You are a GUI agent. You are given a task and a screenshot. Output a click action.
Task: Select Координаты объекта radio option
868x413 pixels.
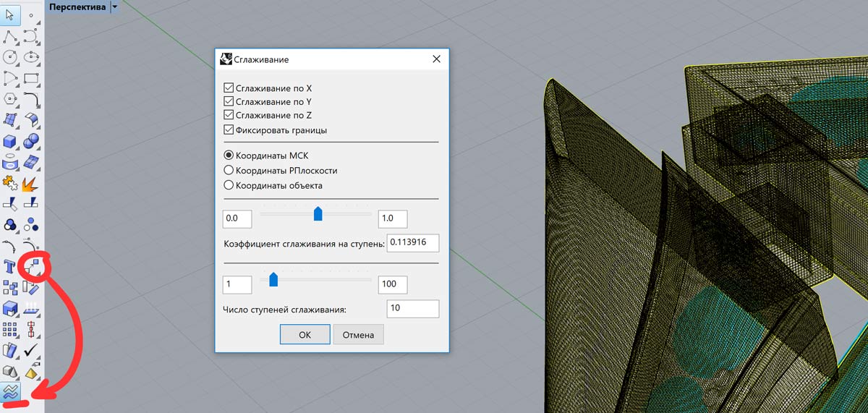tap(229, 185)
